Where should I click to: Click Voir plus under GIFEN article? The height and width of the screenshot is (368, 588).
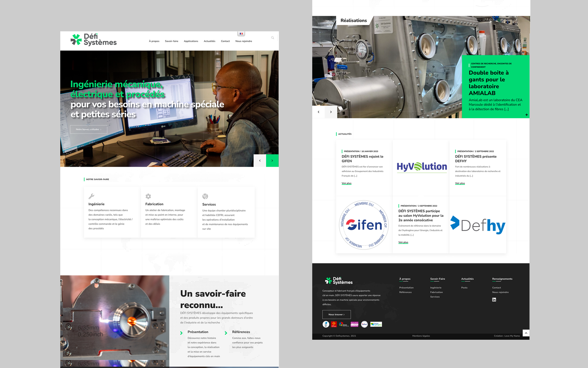coord(347,183)
